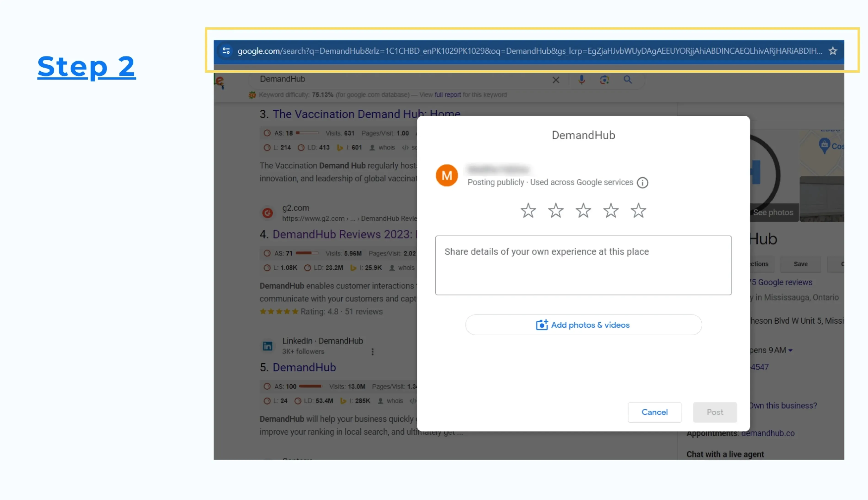868x500 pixels.
Task: Click the magnifying glass search icon
Action: click(x=627, y=80)
